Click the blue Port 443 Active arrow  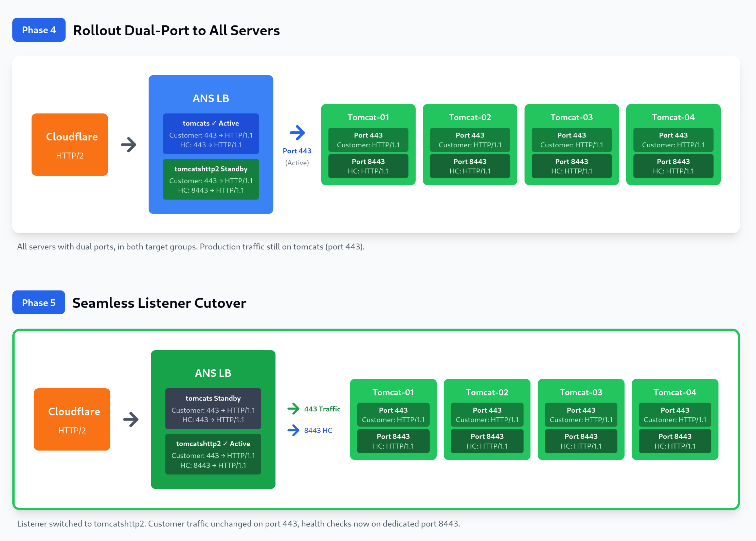pos(297,133)
